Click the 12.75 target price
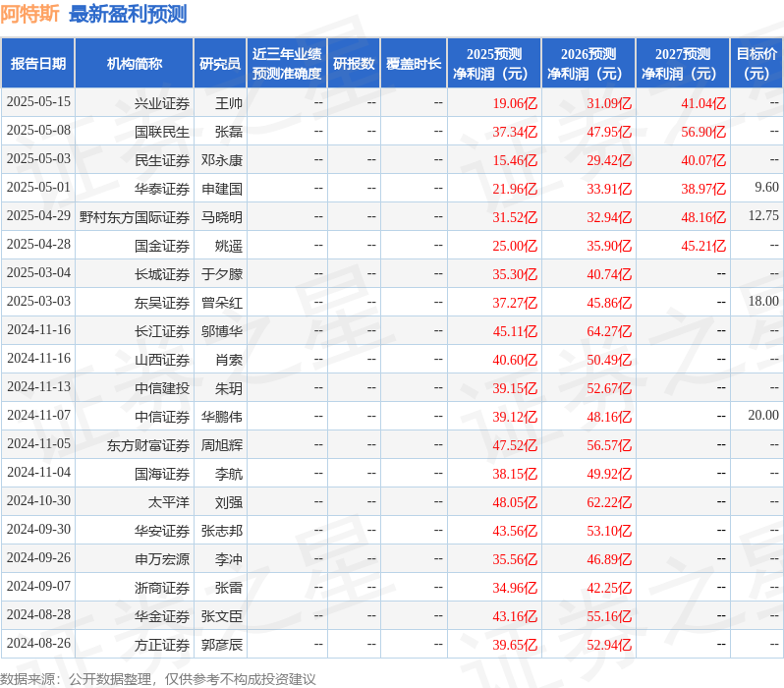 click(763, 215)
